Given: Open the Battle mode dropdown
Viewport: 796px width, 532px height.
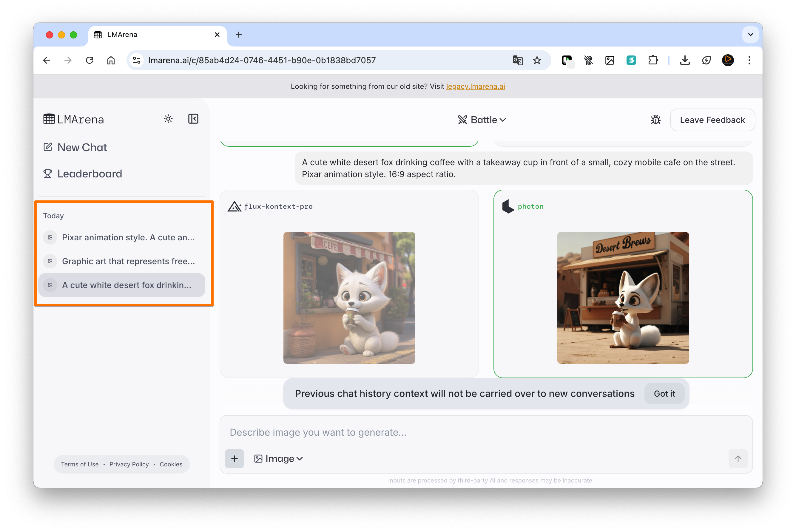Looking at the screenshot, I should 482,120.
